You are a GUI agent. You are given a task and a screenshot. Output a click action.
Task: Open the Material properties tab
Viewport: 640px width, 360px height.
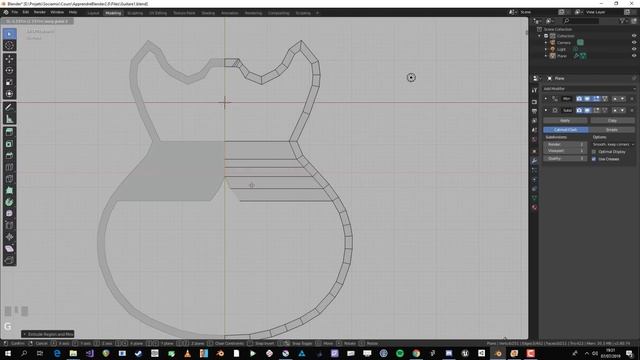tap(534, 208)
